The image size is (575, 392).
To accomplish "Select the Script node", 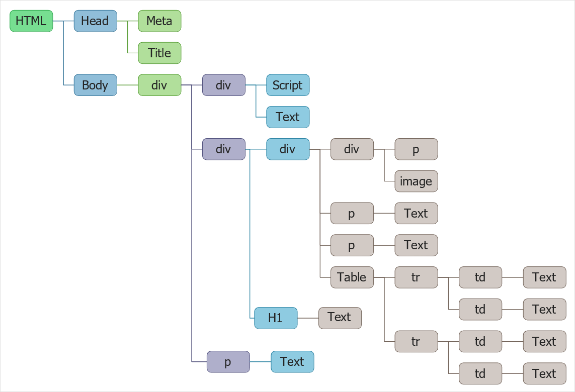I will 288,85.
